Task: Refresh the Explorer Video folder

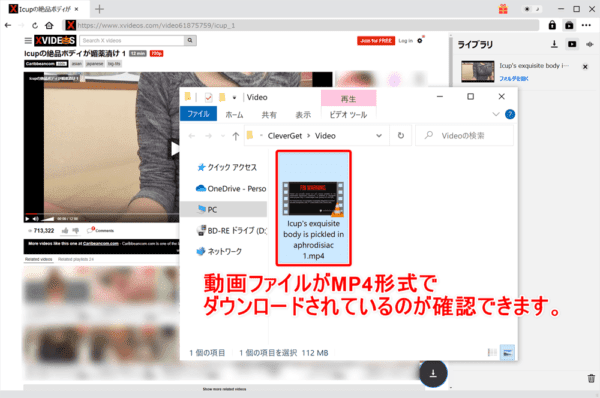Action: point(401,135)
